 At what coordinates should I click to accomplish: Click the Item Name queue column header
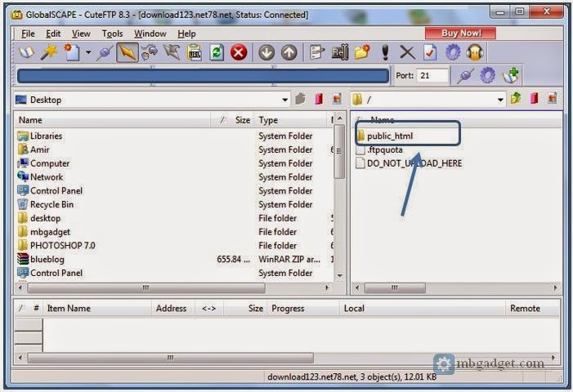point(96,309)
